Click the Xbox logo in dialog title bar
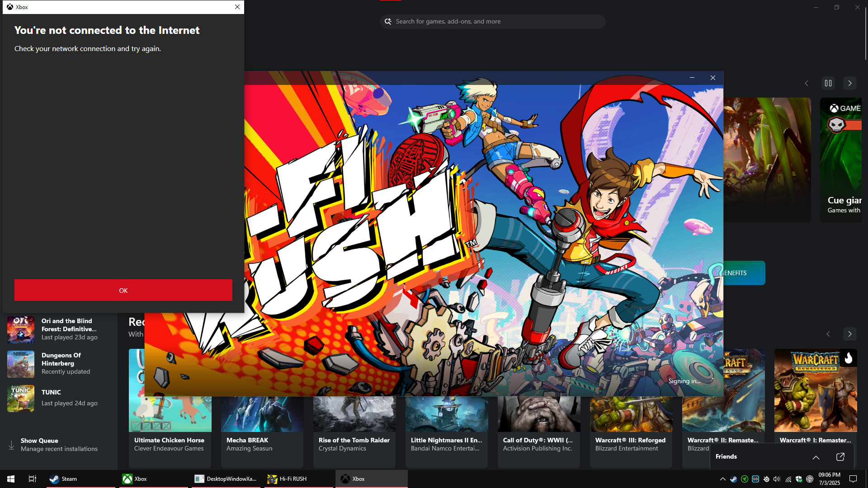Viewport: 868px width, 488px height. click(x=10, y=7)
